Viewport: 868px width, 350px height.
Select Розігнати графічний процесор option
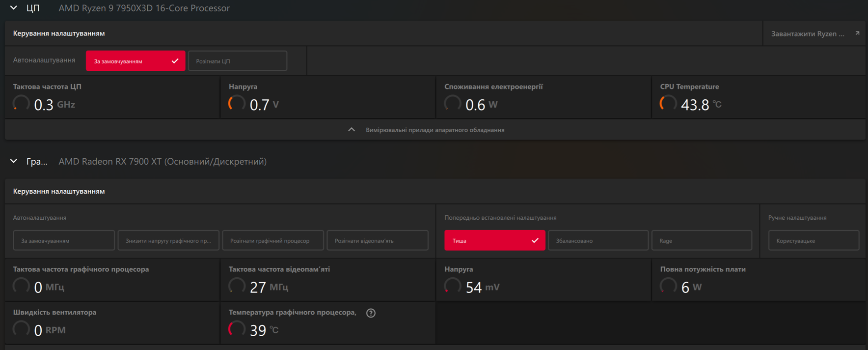[x=273, y=240]
